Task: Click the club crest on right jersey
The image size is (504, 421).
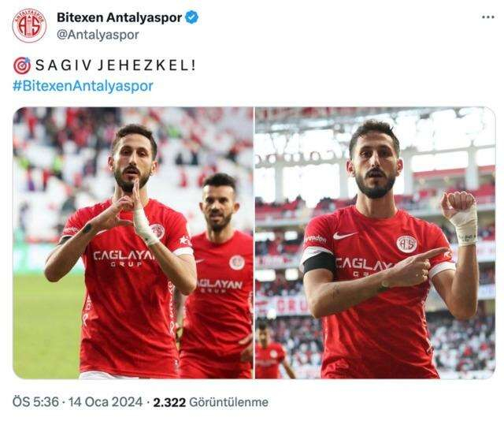Action: [406, 244]
